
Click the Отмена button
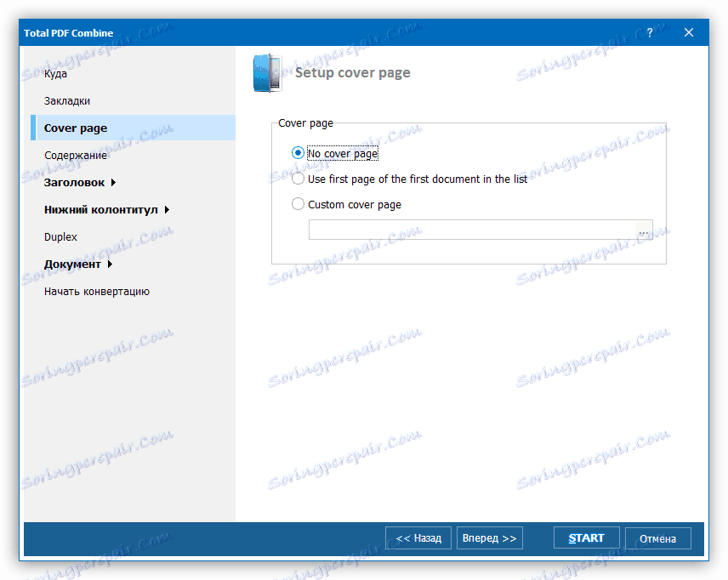658,538
